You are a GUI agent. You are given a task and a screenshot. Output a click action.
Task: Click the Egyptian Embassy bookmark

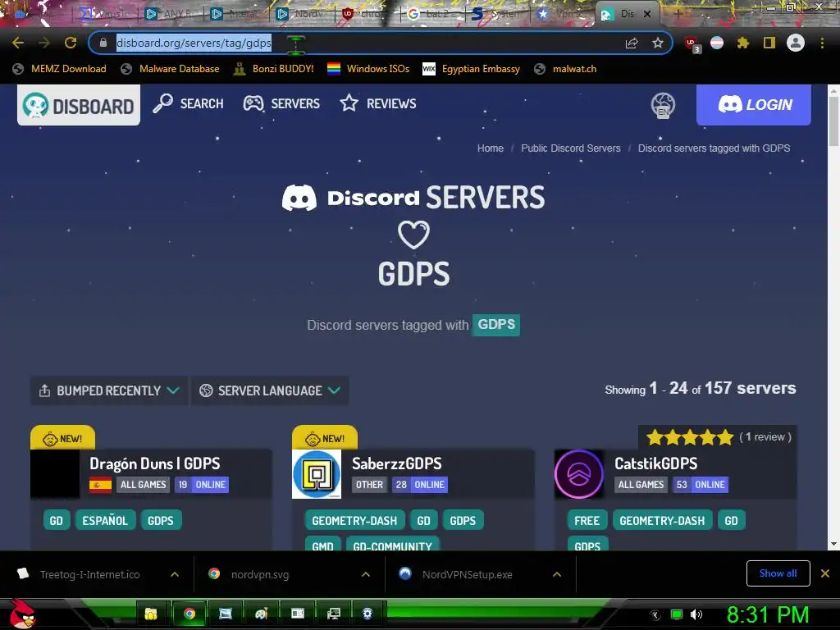point(471,69)
